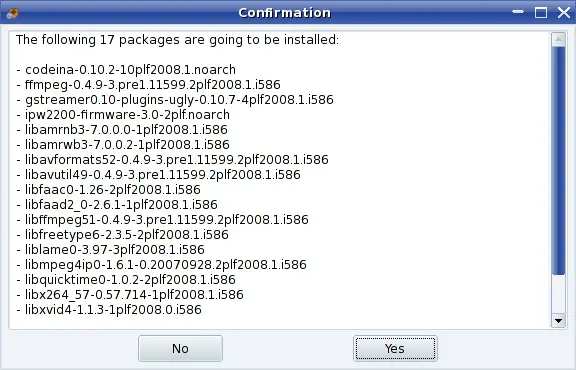Image resolution: width=576 pixels, height=370 pixels.
Task: Click the application icon in the title bar
Action: pyautogui.click(x=12, y=13)
